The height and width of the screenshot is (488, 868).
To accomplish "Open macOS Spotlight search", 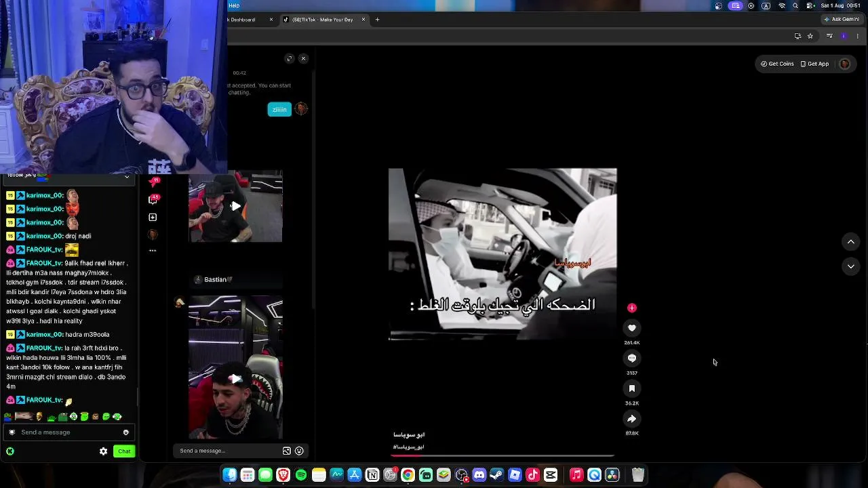I will click(x=795, y=5).
